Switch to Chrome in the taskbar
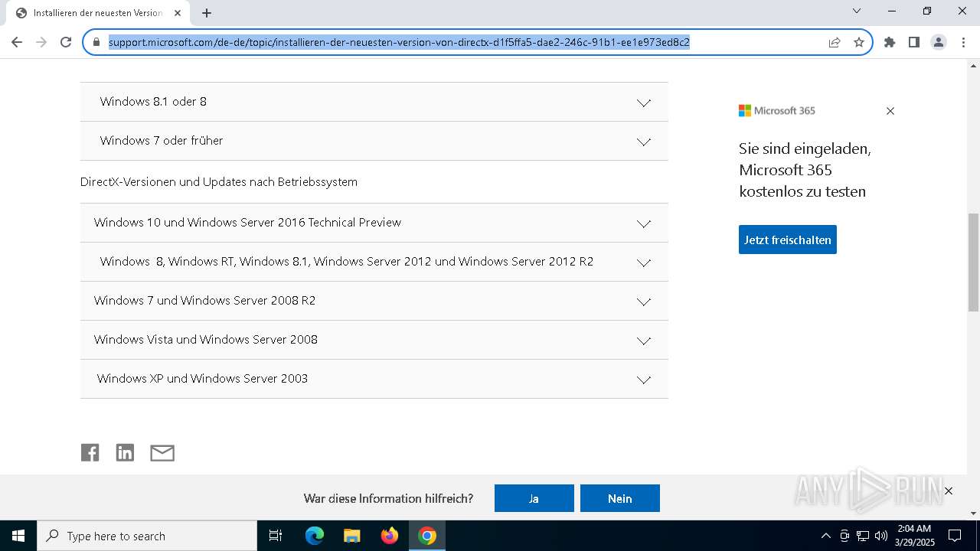Screen dimensions: 980x551 [427, 536]
